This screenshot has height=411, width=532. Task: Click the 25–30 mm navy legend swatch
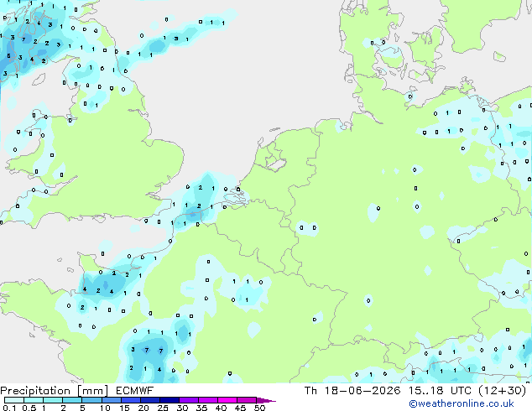pyautogui.click(x=170, y=400)
